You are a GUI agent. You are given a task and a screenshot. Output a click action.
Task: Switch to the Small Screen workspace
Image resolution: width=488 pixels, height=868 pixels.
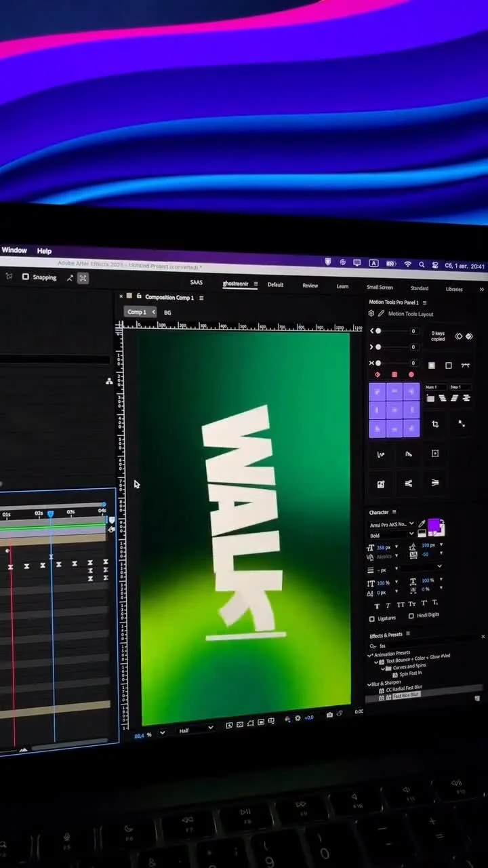380,287
